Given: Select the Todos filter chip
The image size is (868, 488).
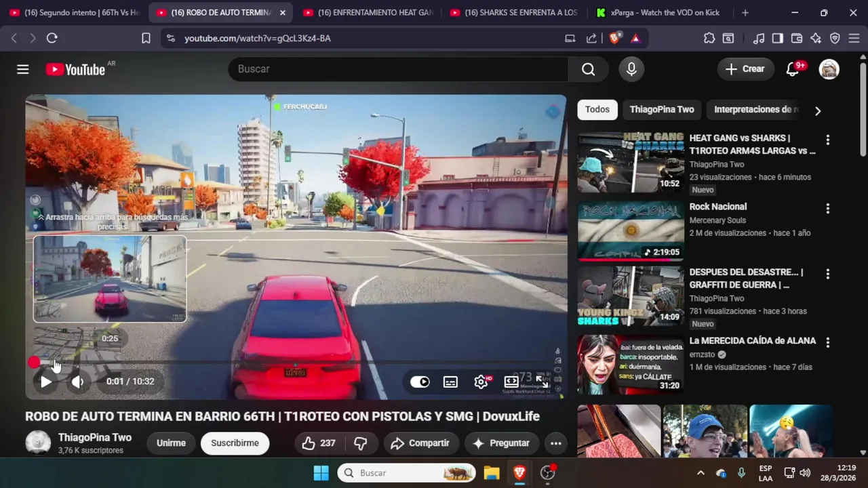Looking at the screenshot, I should [597, 109].
